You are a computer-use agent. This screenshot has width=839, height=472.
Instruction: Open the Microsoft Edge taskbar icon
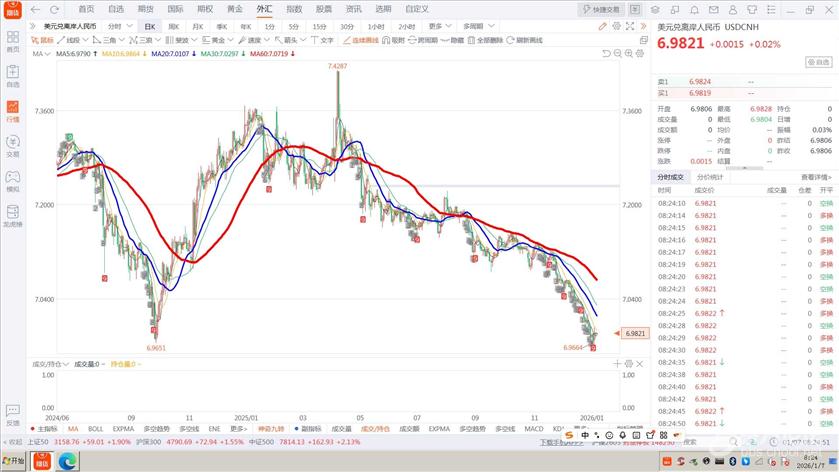69,461
